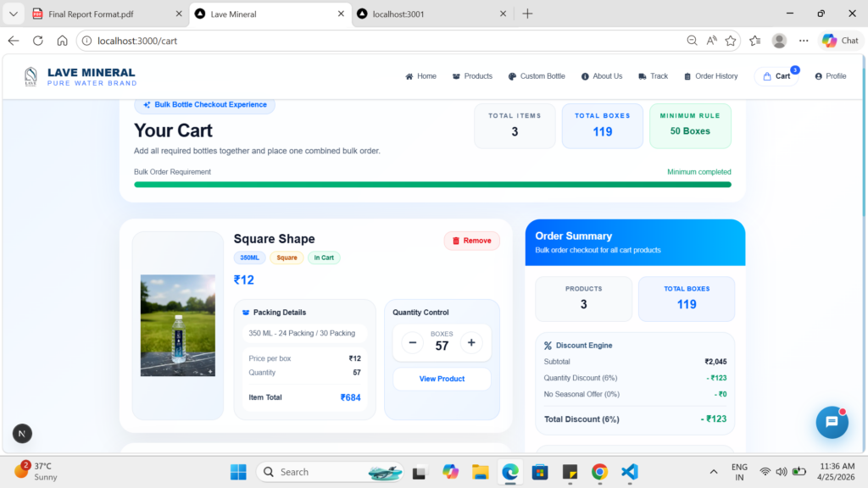Open File Explorer from taskbar

pos(480,472)
